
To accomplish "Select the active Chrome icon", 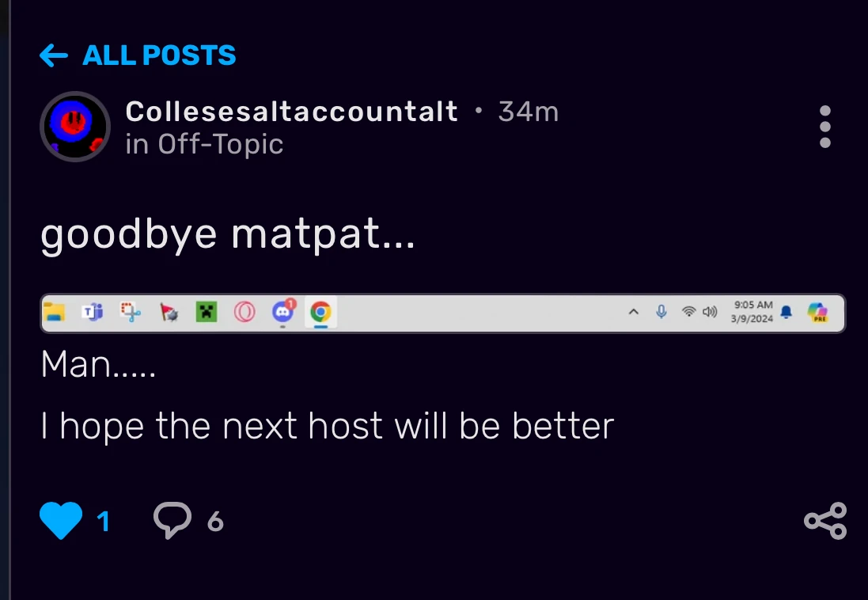I will point(320,312).
